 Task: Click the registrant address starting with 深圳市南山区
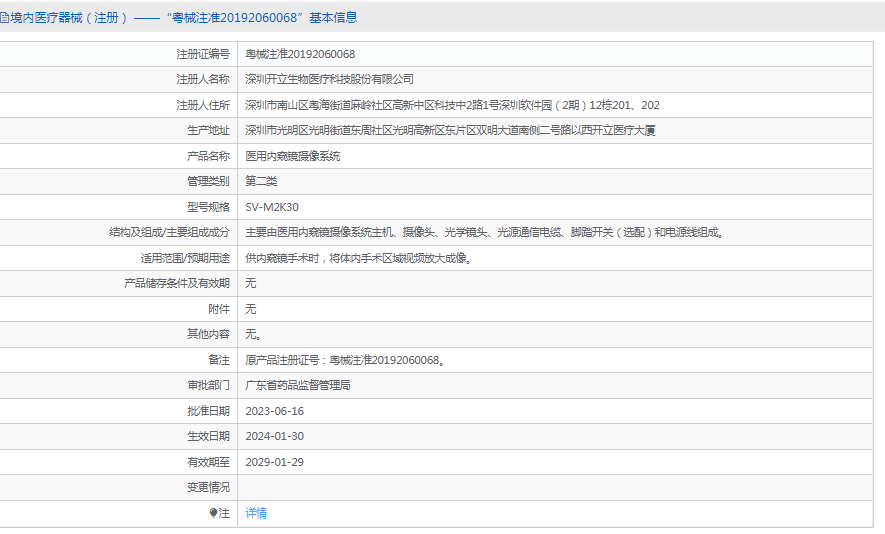(452, 105)
